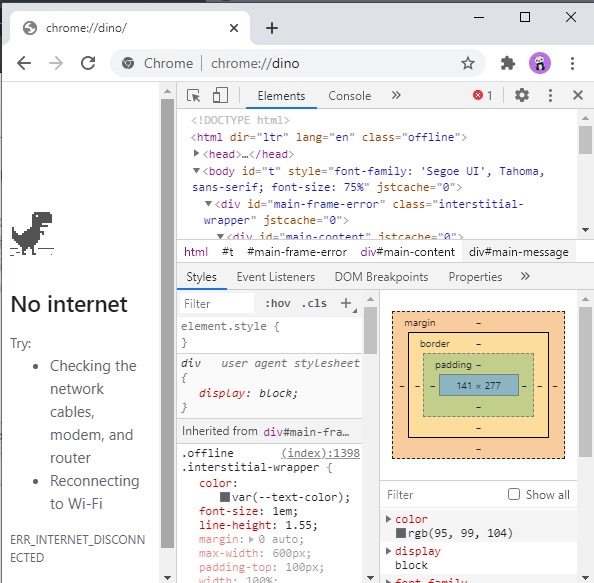Toggle the .cls classes button
Image resolution: width=594 pixels, height=583 pixels.
(x=314, y=303)
